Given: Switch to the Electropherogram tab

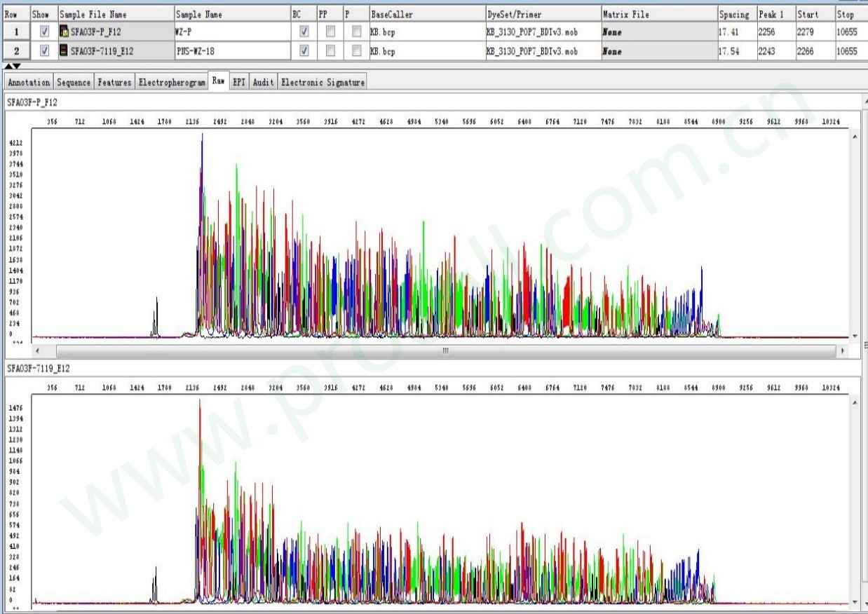Looking at the screenshot, I should (172, 83).
